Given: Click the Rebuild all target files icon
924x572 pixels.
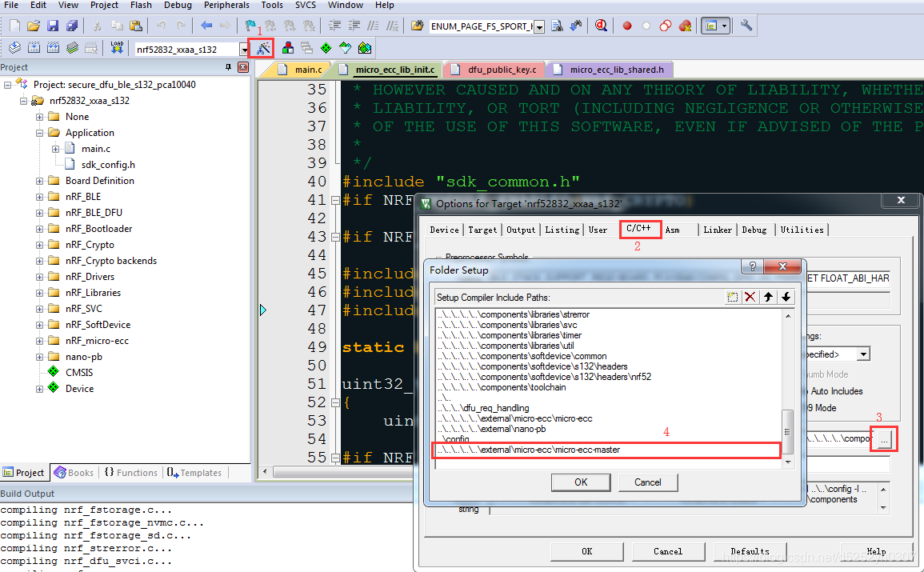Looking at the screenshot, I should 52,46.
